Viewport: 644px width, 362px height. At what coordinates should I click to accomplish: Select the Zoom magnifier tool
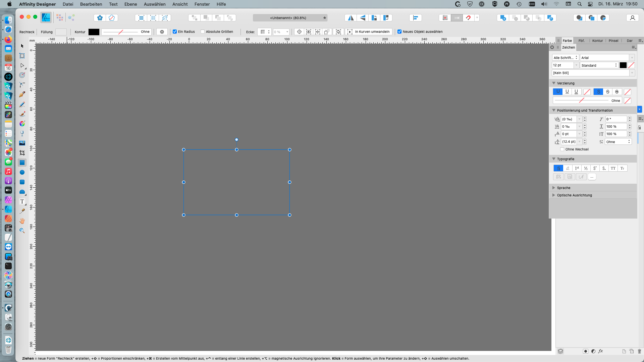click(x=22, y=231)
